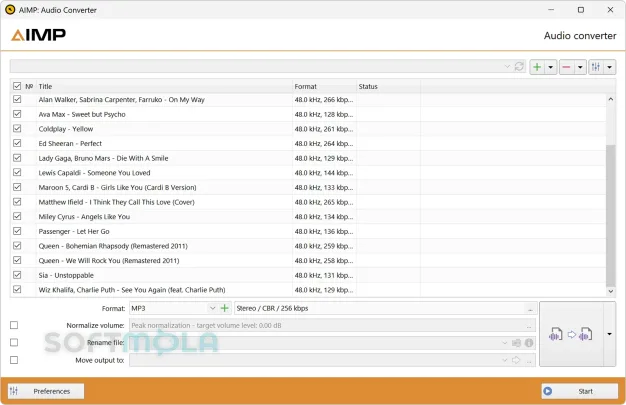This screenshot has height=405, width=626.
Task: Uncheck Lady Gaga Die With A Smile
Action: point(17,158)
